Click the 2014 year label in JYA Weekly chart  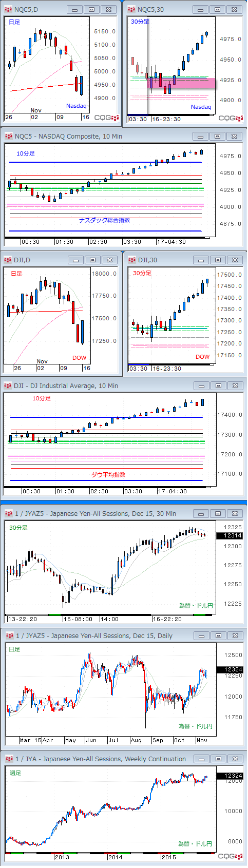115,857
